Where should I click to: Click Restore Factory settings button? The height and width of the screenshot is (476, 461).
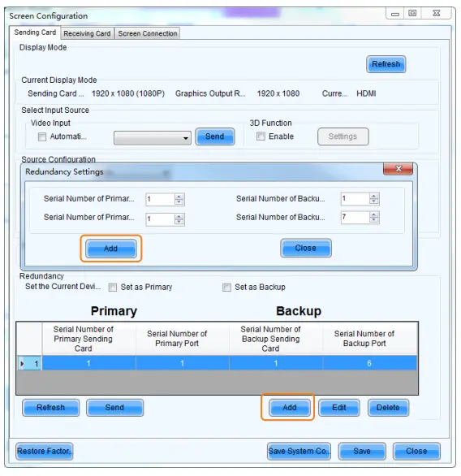click(45, 451)
